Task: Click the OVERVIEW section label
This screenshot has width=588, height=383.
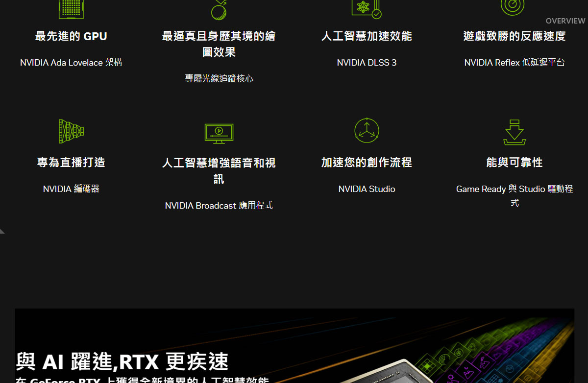Action: (565, 21)
